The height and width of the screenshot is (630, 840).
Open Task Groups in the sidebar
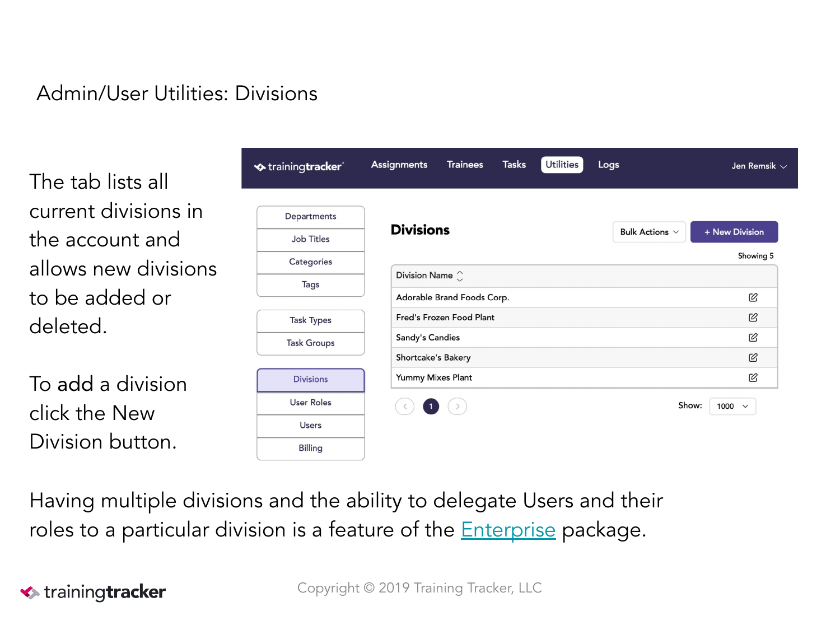pyautogui.click(x=311, y=343)
